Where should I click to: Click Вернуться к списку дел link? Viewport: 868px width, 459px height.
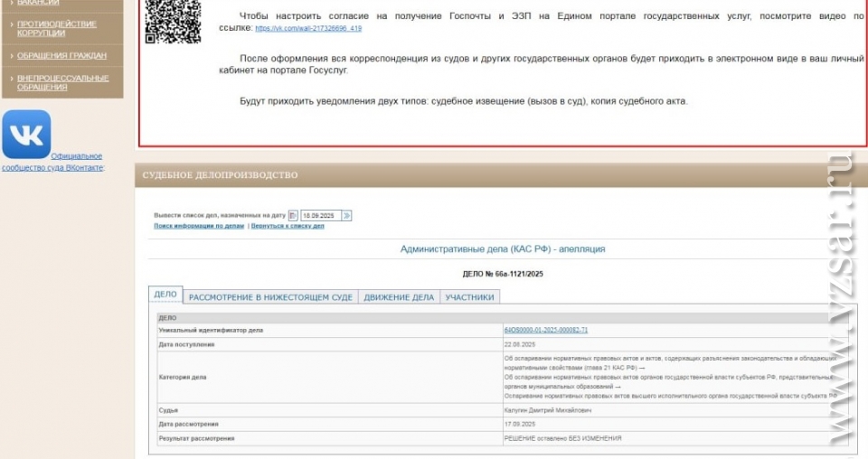click(x=288, y=226)
